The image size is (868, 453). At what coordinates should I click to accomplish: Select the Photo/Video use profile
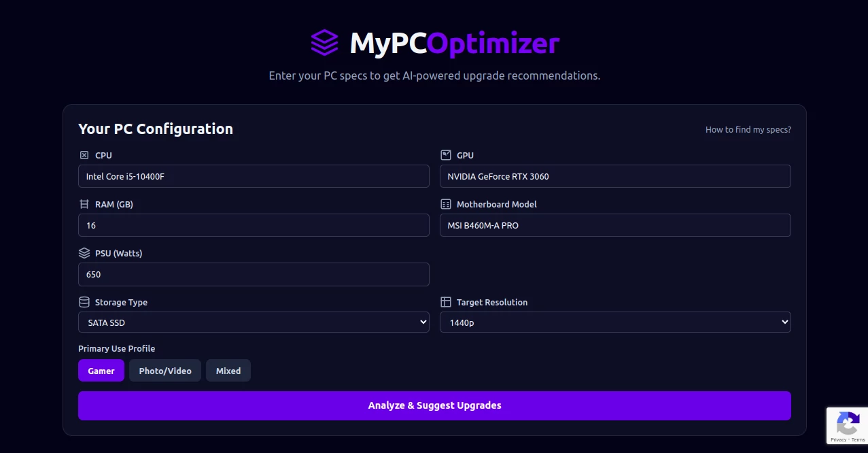[164, 371]
